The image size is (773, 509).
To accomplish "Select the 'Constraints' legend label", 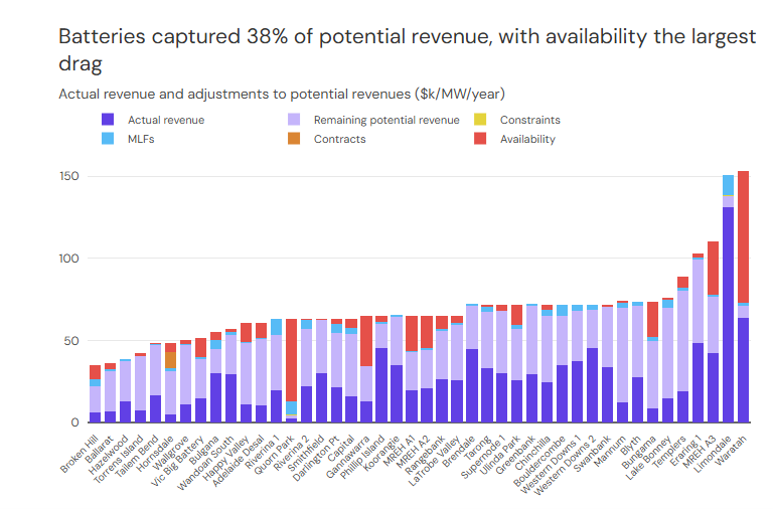I will pyautogui.click(x=530, y=120).
